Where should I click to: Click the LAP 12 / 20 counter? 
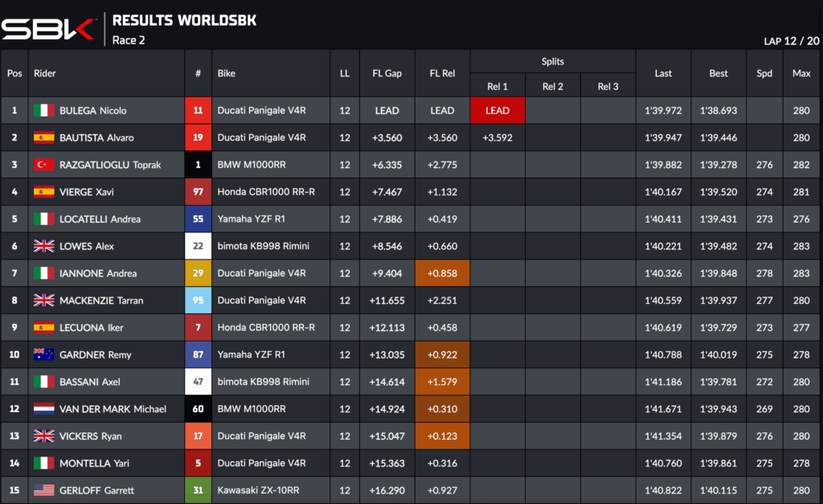pyautogui.click(x=790, y=41)
